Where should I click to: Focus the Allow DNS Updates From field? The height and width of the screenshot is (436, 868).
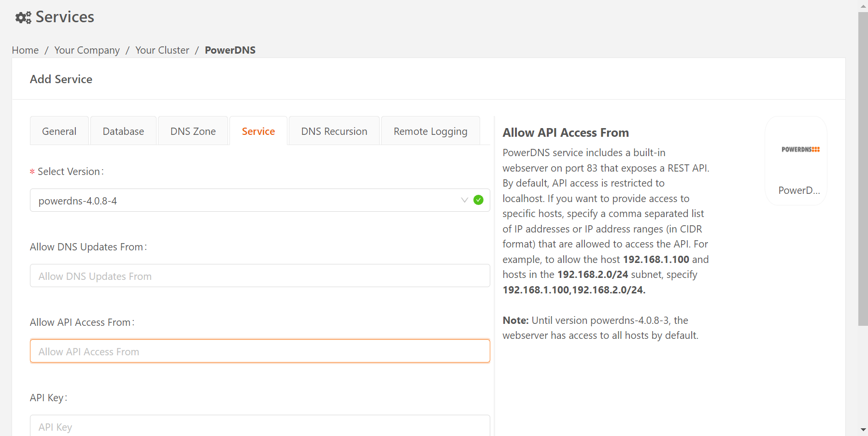point(260,276)
